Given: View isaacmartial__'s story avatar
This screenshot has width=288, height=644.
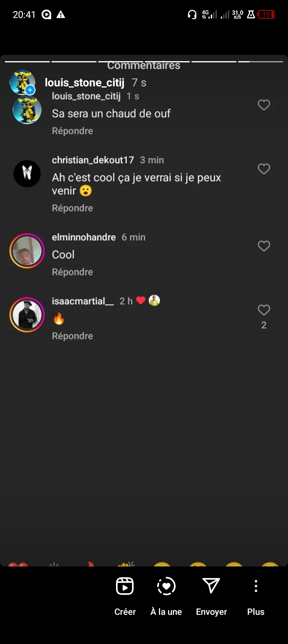Looking at the screenshot, I should 27,315.
